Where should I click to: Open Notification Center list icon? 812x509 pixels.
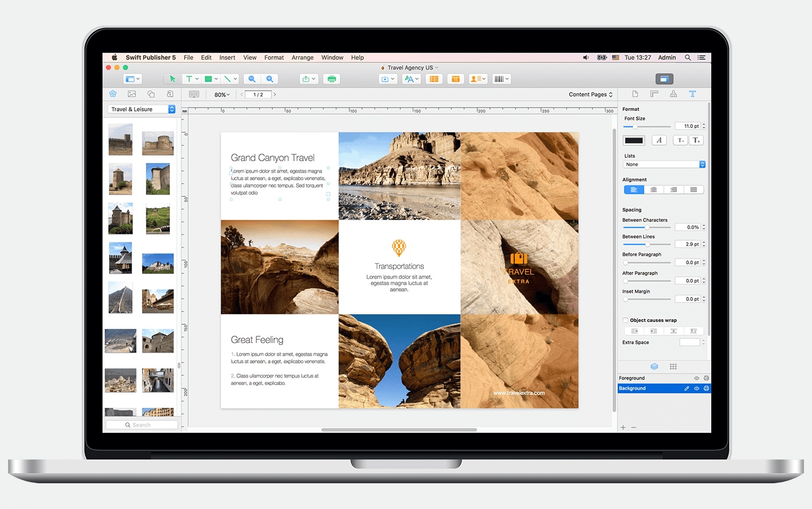pos(702,58)
